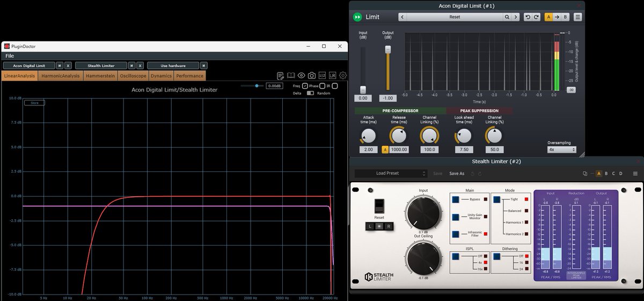Toggle the green bypass icon in Acon Limit
The width and height of the screenshot is (644, 301).
[x=357, y=17]
